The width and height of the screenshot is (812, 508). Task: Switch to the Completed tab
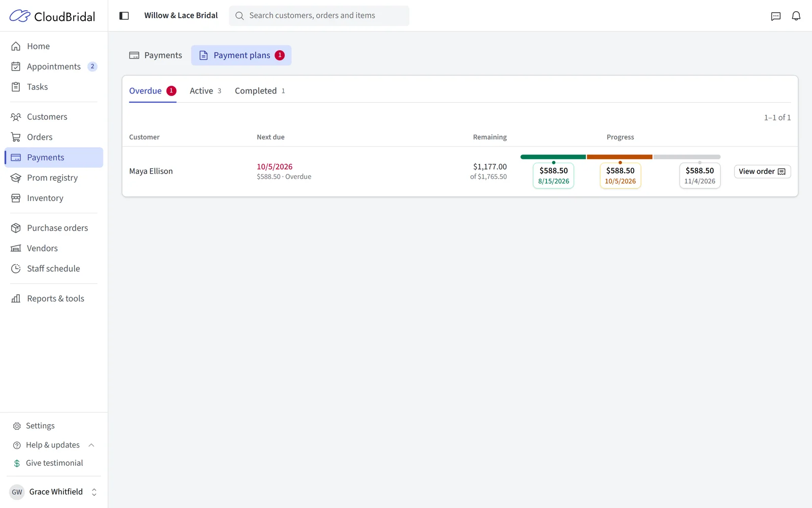click(260, 91)
